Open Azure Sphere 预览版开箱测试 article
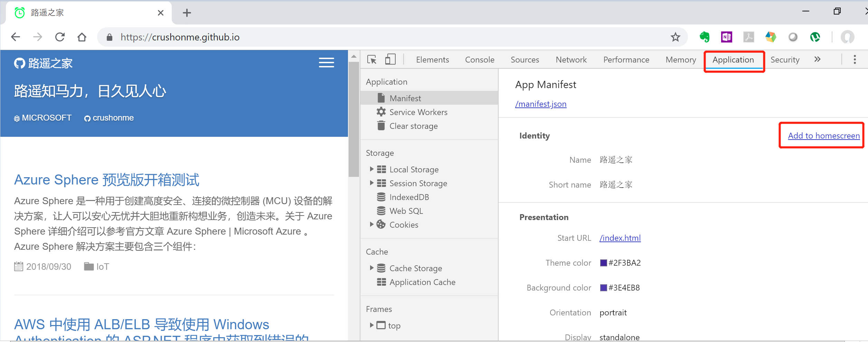The height and width of the screenshot is (342, 868). (107, 180)
